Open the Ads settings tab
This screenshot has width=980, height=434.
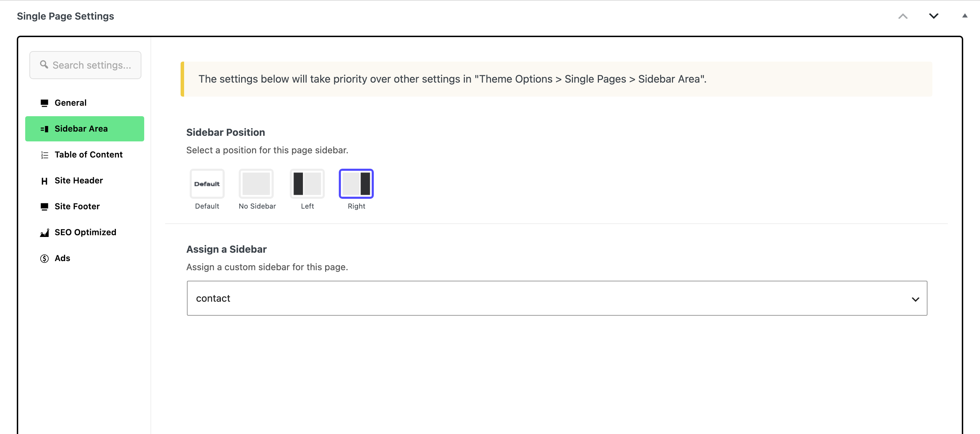(x=84, y=258)
